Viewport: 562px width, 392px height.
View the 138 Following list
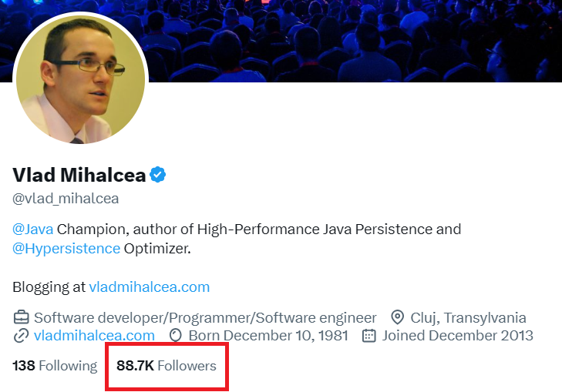click(55, 366)
